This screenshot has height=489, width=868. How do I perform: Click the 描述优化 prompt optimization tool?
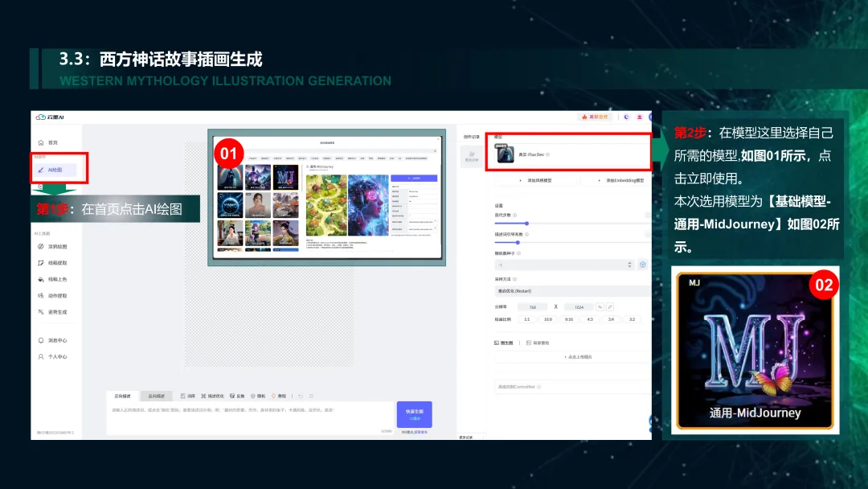point(212,397)
